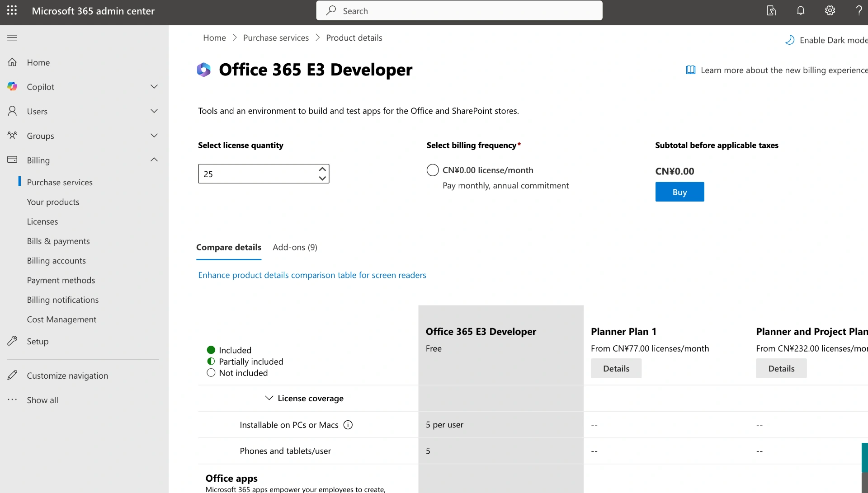The height and width of the screenshot is (493, 868).
Task: Open Bills & payments menu item
Action: coord(58,241)
